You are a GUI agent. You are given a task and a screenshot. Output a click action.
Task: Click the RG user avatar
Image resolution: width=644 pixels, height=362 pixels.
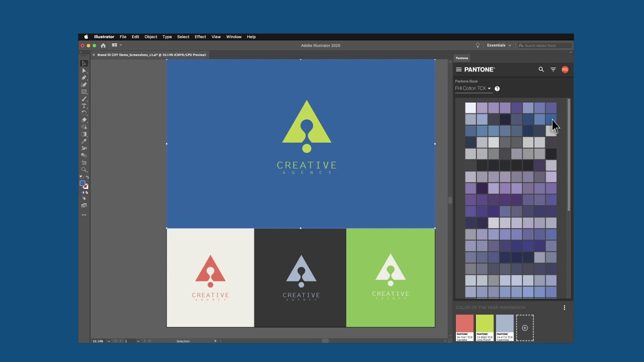pos(565,69)
